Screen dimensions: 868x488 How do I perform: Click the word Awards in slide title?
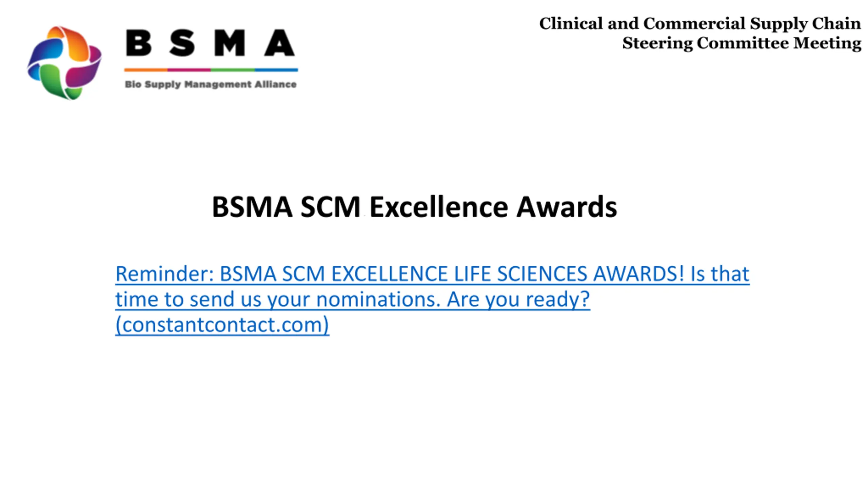567,207
